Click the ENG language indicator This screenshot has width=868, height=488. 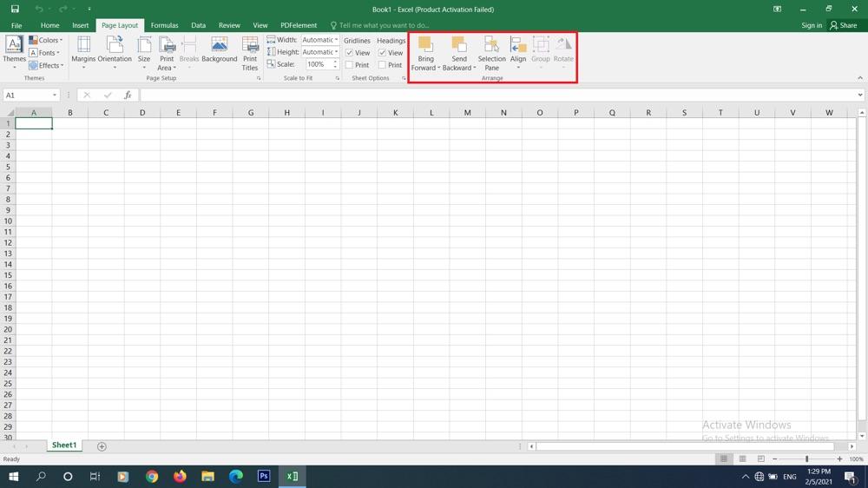click(790, 477)
